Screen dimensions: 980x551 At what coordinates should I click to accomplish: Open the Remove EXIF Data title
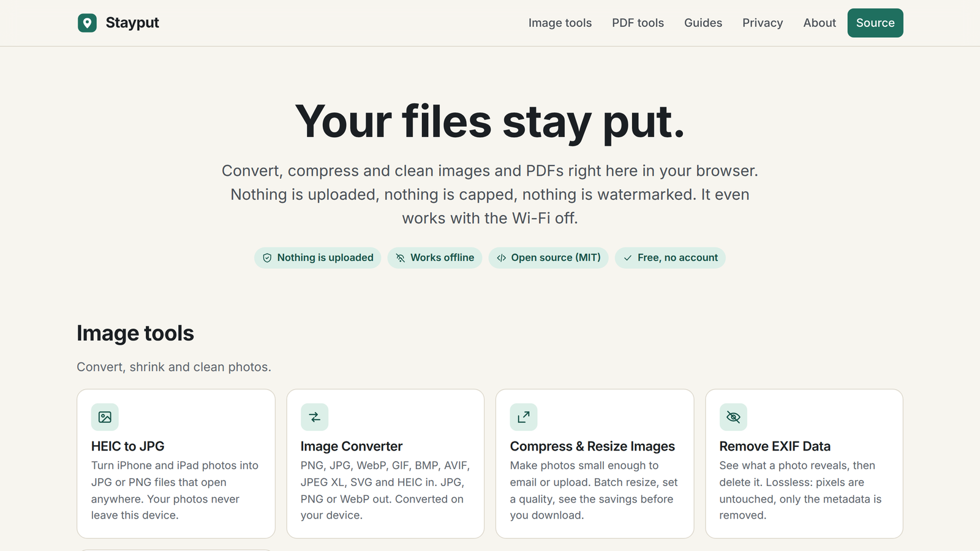pyautogui.click(x=775, y=446)
